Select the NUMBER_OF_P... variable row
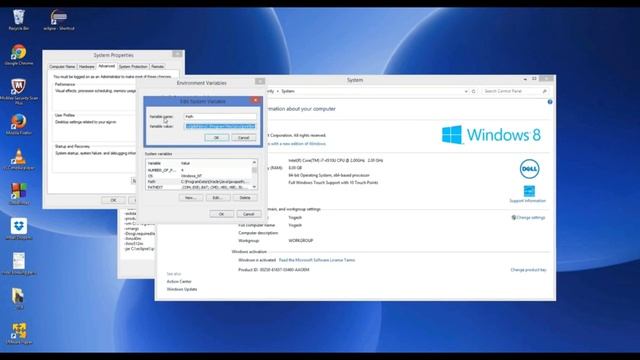The height and width of the screenshot is (360, 640). coord(199,170)
